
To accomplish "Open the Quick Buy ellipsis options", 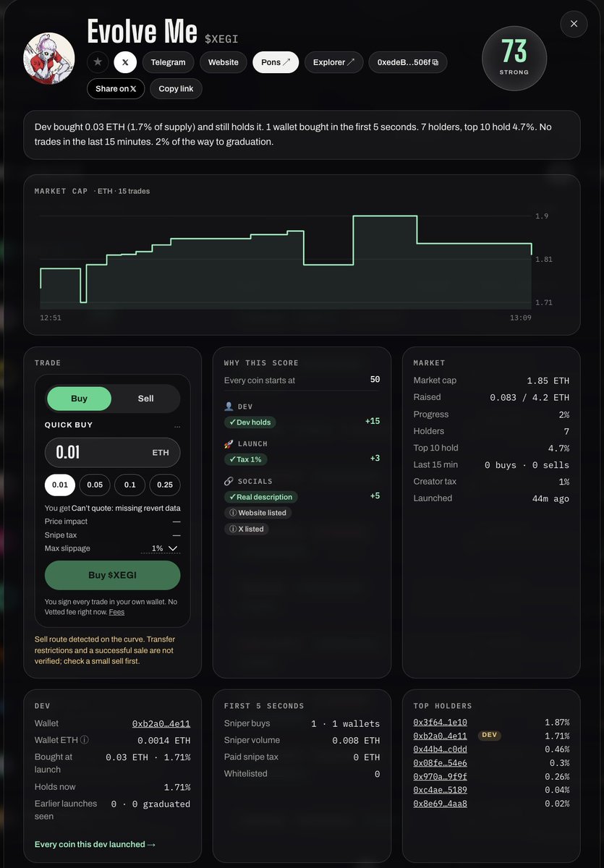I will coord(177,425).
